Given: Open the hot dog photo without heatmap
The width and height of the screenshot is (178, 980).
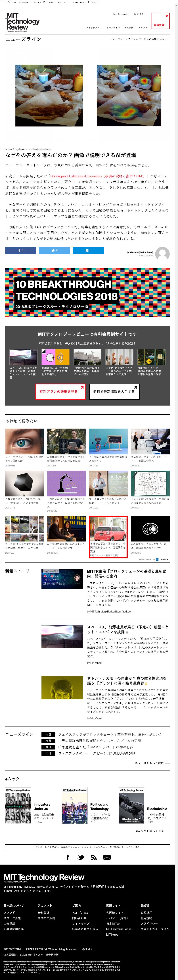Looking at the screenshot, I should point(49,95).
